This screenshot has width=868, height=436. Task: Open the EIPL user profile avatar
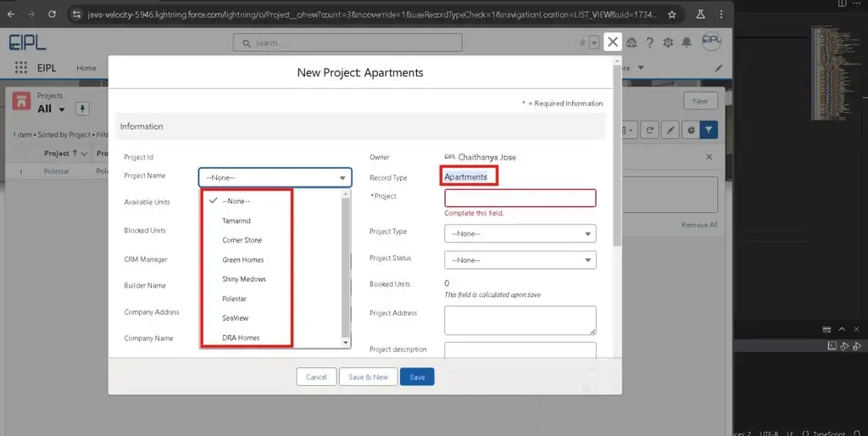pos(711,41)
